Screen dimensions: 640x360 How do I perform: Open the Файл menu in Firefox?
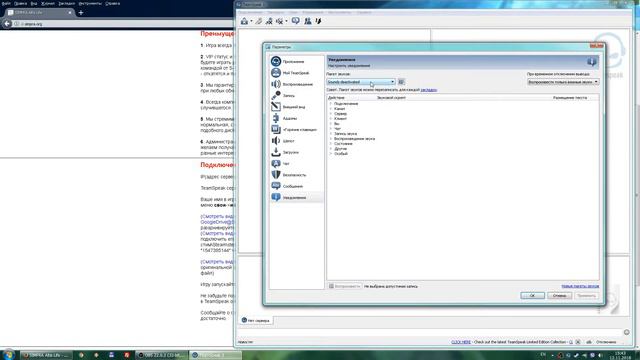(x=6, y=3)
